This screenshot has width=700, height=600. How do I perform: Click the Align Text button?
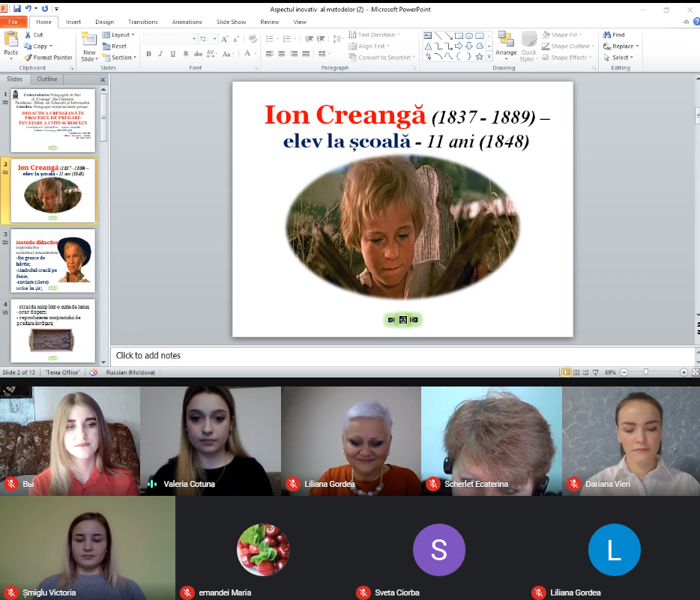pos(369,46)
